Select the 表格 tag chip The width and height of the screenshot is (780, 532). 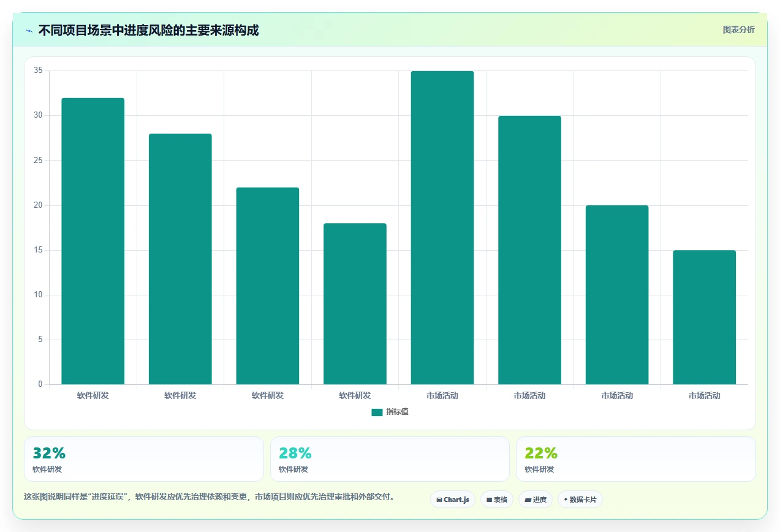pos(497,500)
